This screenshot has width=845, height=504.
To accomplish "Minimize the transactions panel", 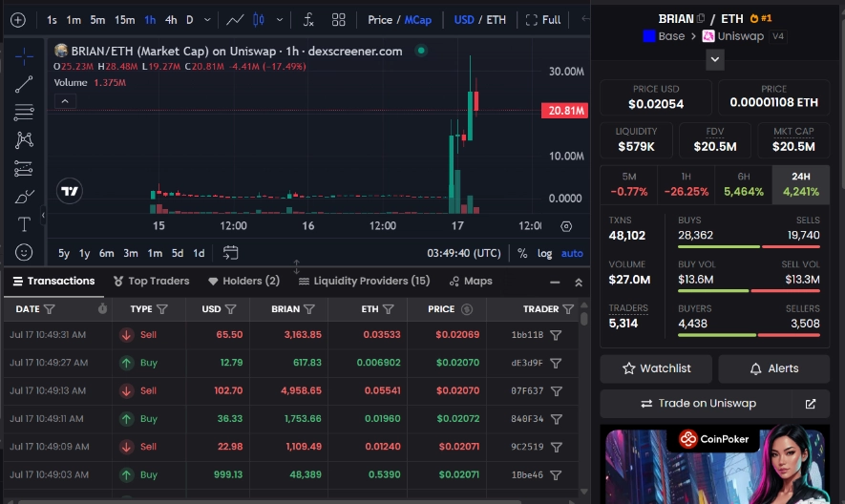I will 555,283.
